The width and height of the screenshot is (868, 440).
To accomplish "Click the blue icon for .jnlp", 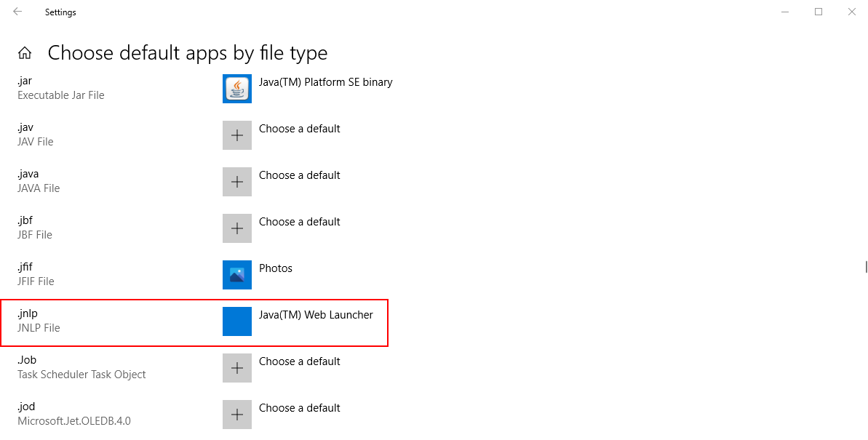I will (237, 321).
